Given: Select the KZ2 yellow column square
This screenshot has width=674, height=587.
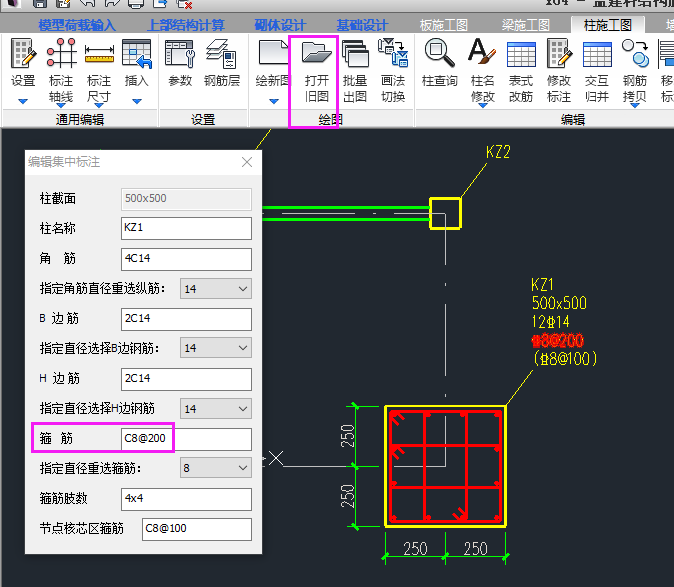Looking at the screenshot, I should coord(445,213).
